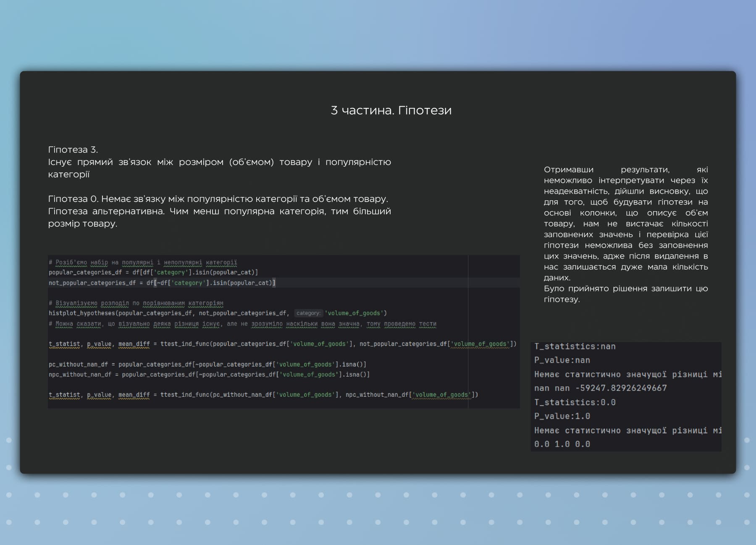Select the paragraph starting "Гіпотеза альтернативна"

(x=219, y=217)
